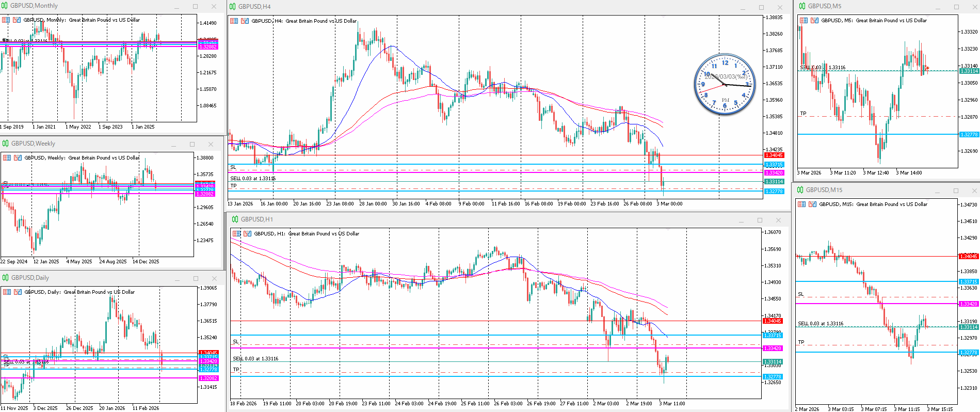980x412 pixels.
Task: Click chart shift triangle on H4 chart
Action: pos(663,17)
